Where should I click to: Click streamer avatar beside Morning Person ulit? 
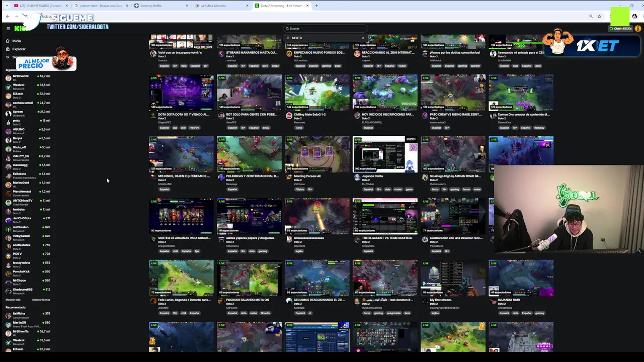[289, 177]
